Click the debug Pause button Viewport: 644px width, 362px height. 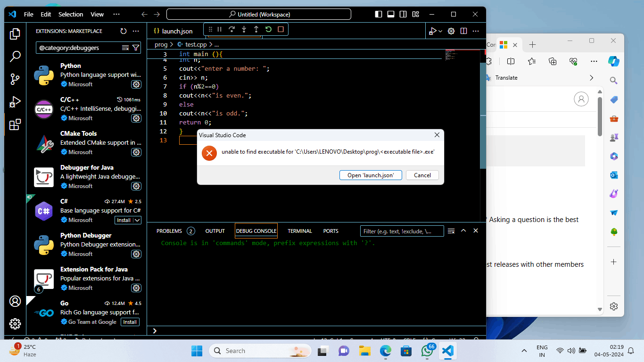tap(219, 29)
